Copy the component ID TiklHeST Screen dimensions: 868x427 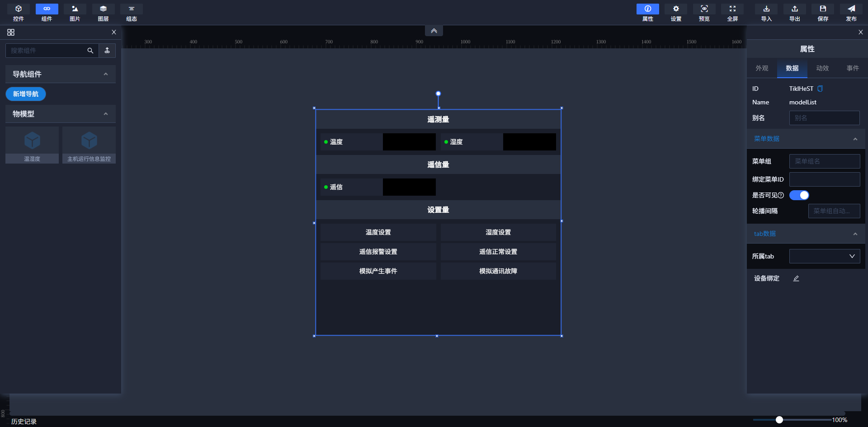click(x=820, y=89)
